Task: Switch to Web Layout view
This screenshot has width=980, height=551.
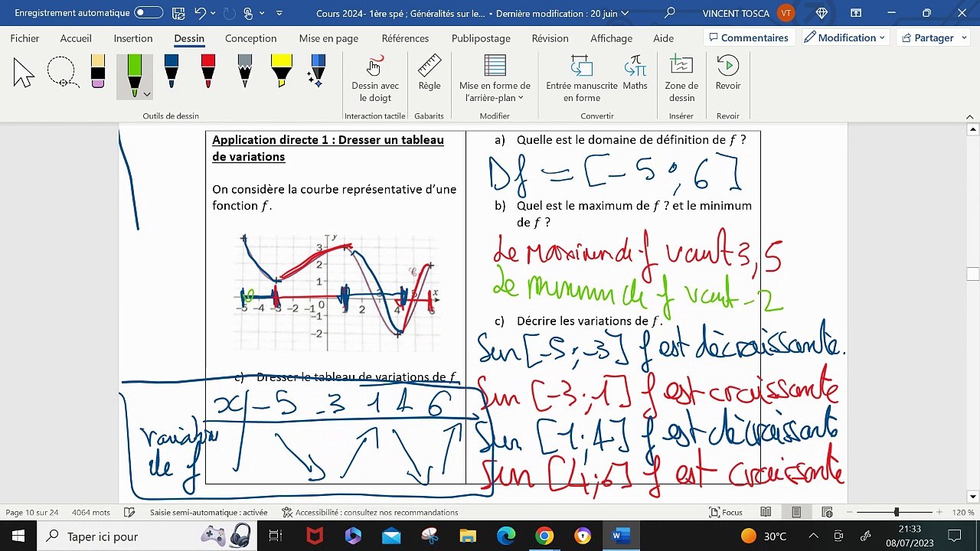Action: click(x=827, y=513)
